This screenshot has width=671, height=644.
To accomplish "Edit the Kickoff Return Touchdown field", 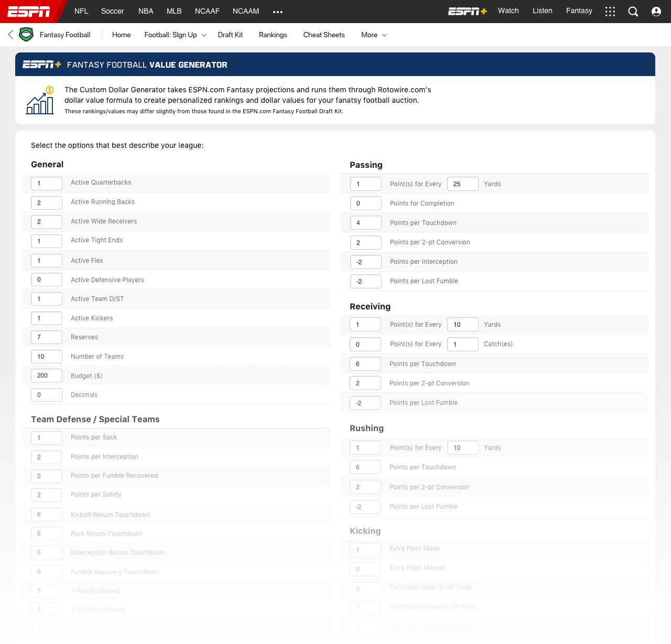I will coord(47,514).
